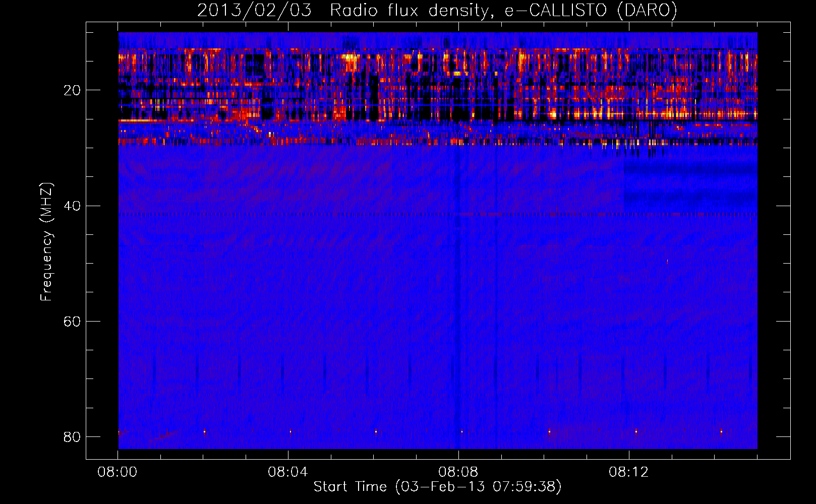The image size is (816, 504).
Task: Click the '20' frequency tick label
Action: [72, 90]
